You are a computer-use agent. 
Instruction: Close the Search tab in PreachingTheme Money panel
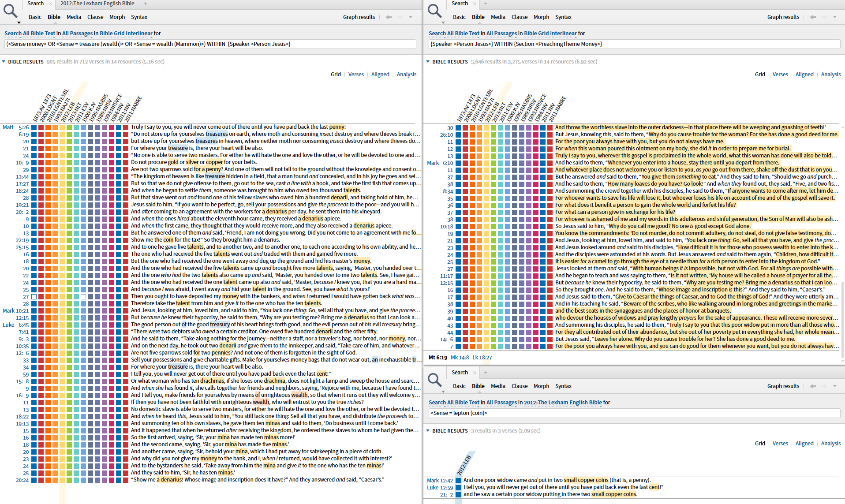pyautogui.click(x=475, y=4)
